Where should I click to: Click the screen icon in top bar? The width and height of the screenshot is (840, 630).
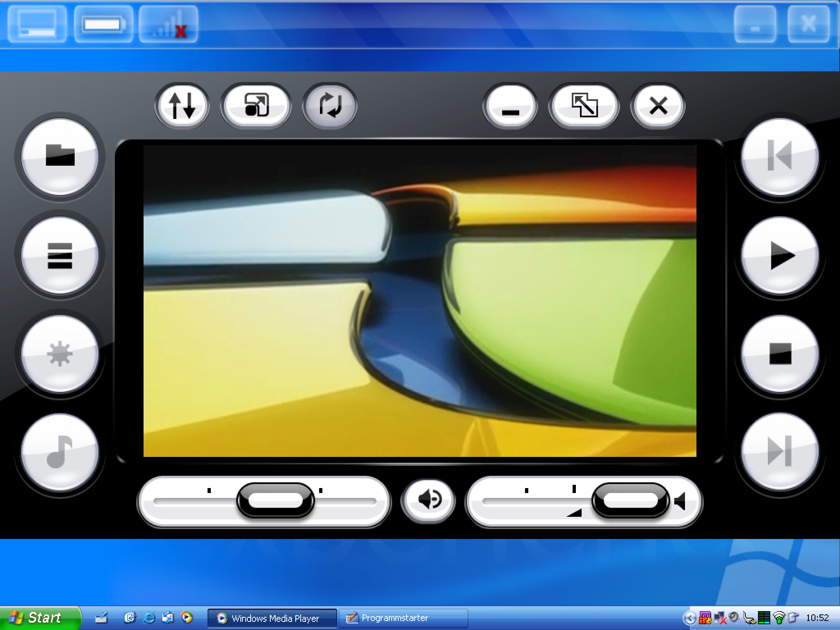point(37,24)
